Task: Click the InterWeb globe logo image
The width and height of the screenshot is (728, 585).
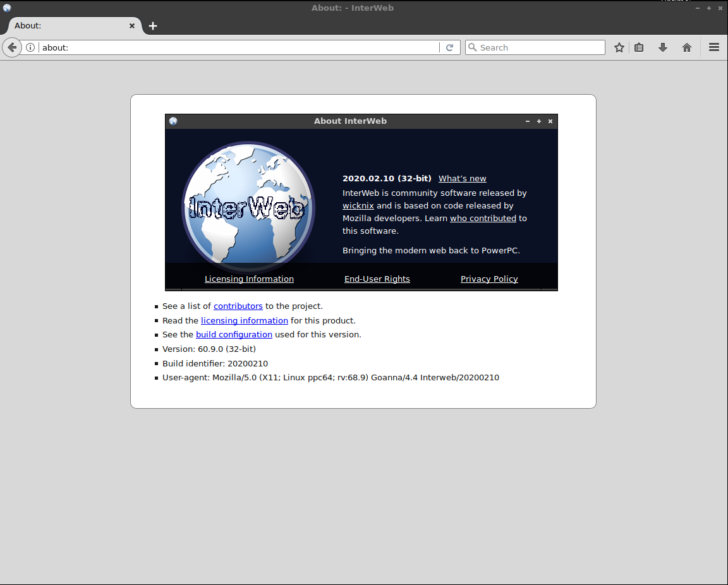Action: 248,207
